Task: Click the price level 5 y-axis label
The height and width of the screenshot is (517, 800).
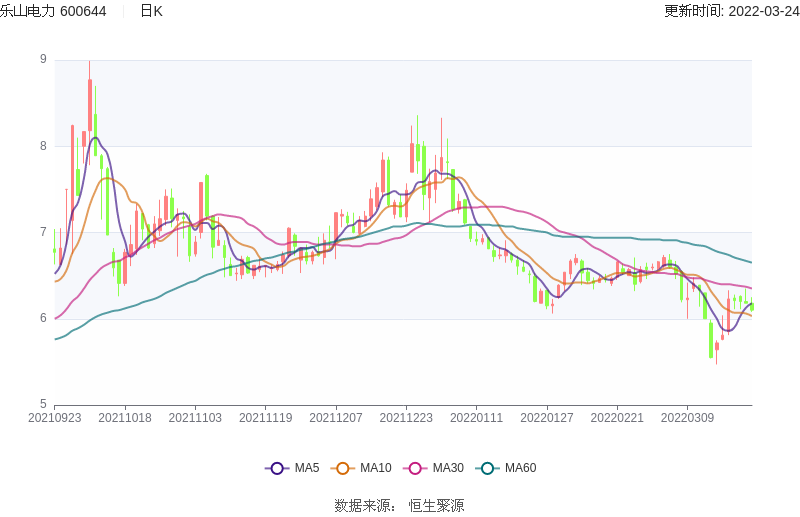Action: pyautogui.click(x=43, y=405)
